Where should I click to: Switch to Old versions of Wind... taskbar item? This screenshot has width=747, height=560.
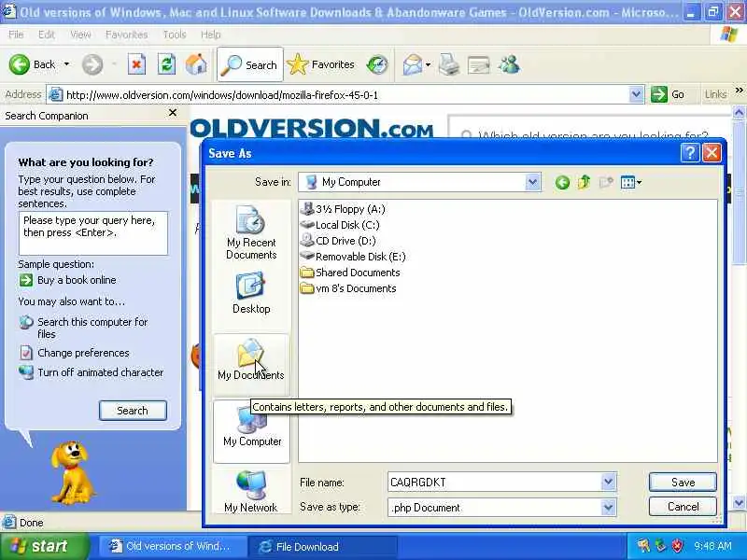click(172, 546)
